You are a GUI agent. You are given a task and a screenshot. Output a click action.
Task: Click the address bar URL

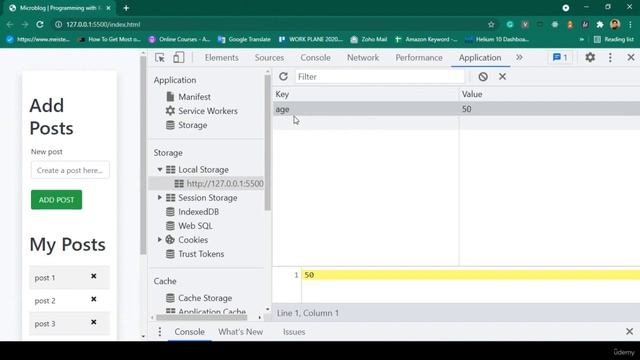point(103,24)
